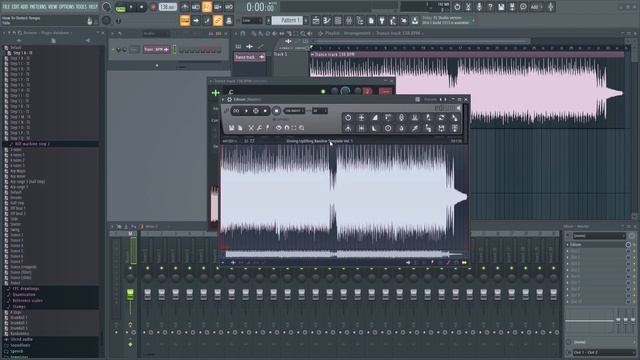Open the Edison plugin options gear icon
Image resolution: width=640 pixels, height=360 pixels.
229,100
